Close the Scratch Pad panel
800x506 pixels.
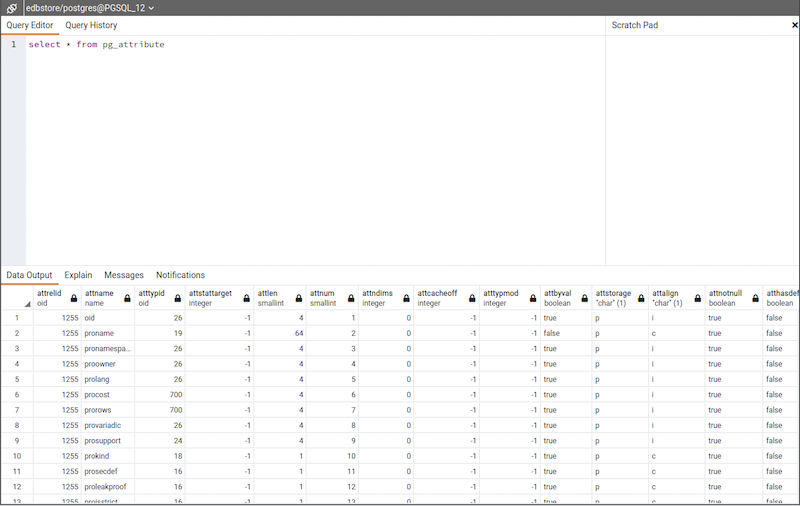(794, 25)
